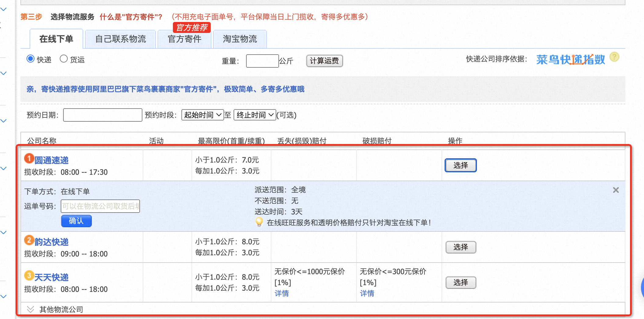This screenshot has width=644, height=319.
Task: Click 最高限价(首重/续重) column header
Action: (x=231, y=141)
